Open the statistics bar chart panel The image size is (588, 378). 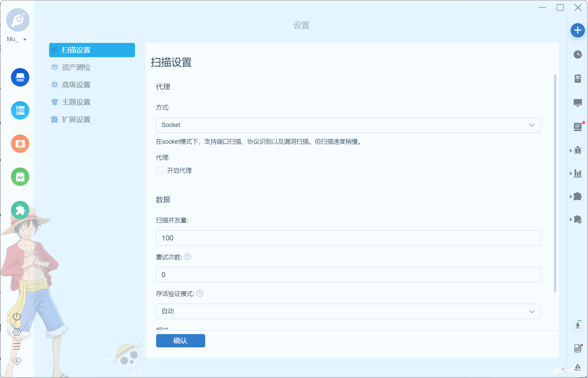(577, 173)
